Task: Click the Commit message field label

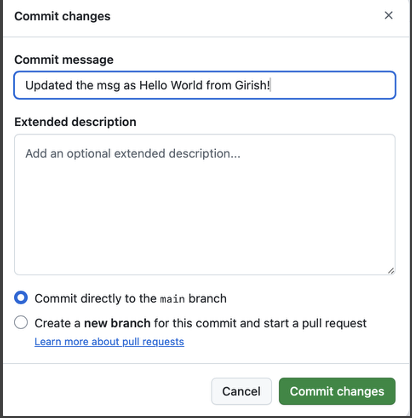Action: coord(64,60)
